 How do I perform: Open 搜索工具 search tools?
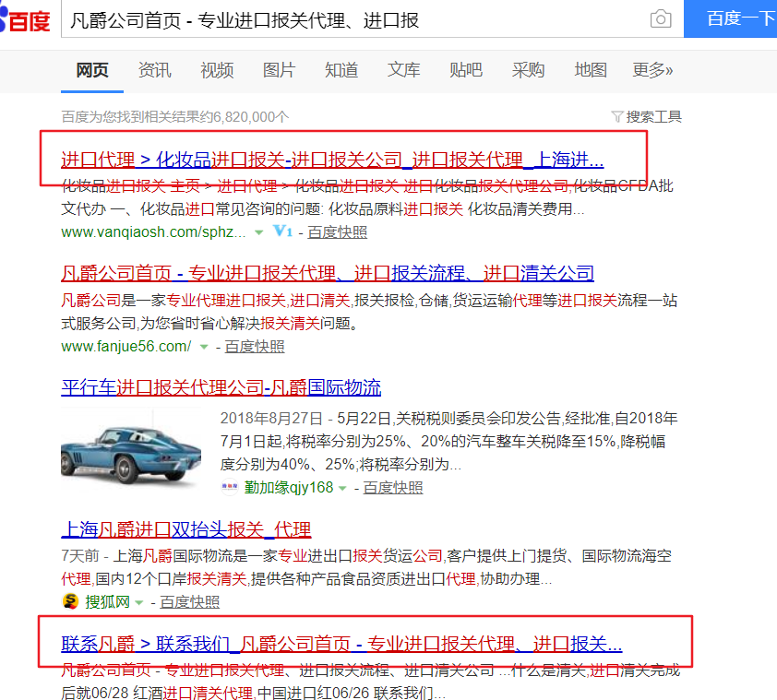point(647,116)
